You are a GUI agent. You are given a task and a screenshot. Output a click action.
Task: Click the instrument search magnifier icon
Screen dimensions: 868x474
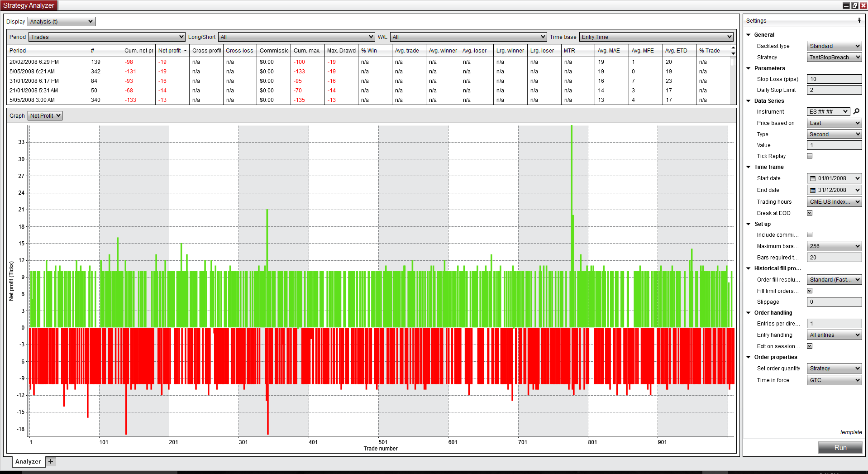click(856, 111)
